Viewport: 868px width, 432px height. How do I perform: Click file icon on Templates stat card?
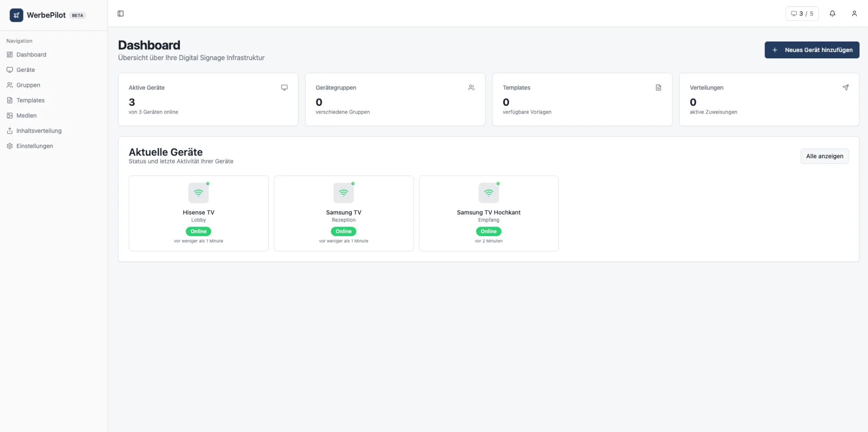tap(659, 87)
